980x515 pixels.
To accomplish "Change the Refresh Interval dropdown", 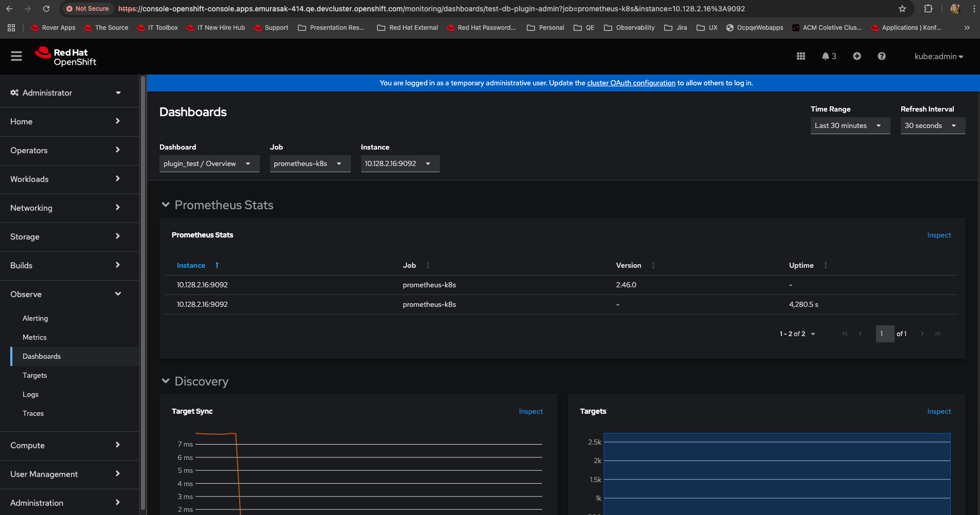I will pyautogui.click(x=932, y=125).
